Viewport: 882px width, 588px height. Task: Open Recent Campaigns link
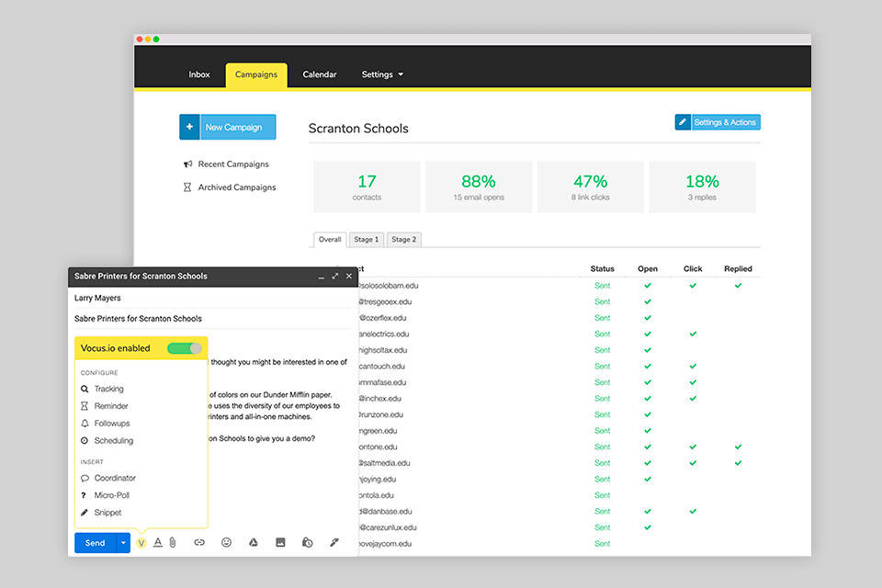point(232,164)
